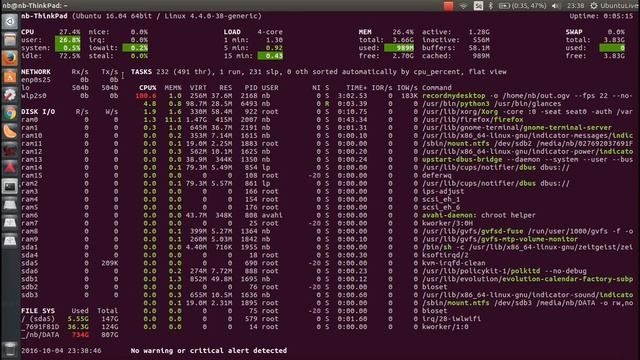Select the kvm-irqfd-clean process

click(454, 263)
